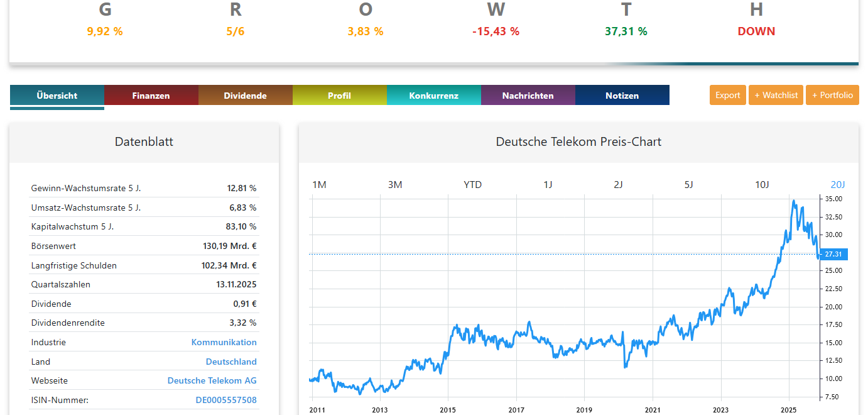Click the Deutschland country link
Screen dimensions: 868x415
[x=231, y=362]
